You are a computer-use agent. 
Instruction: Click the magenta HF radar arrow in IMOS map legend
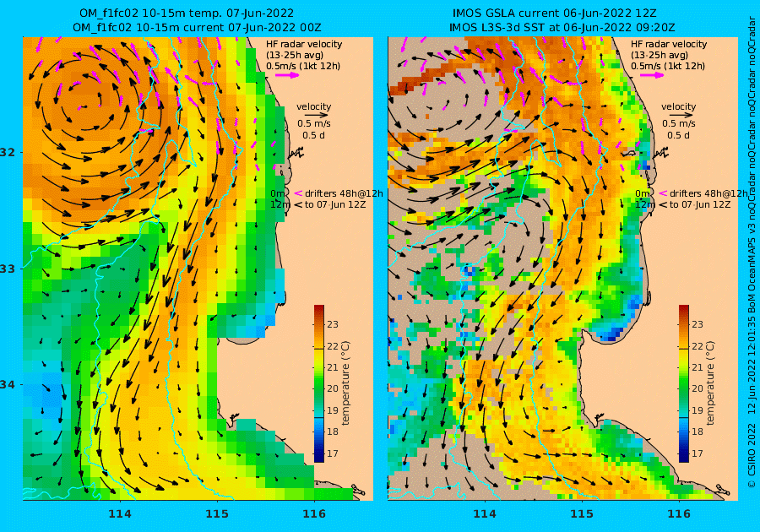[x=653, y=75]
